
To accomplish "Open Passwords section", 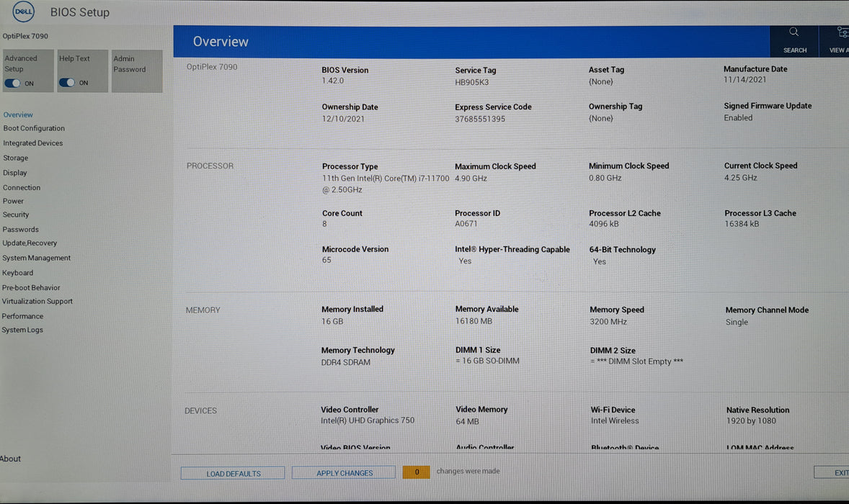I will (21, 229).
